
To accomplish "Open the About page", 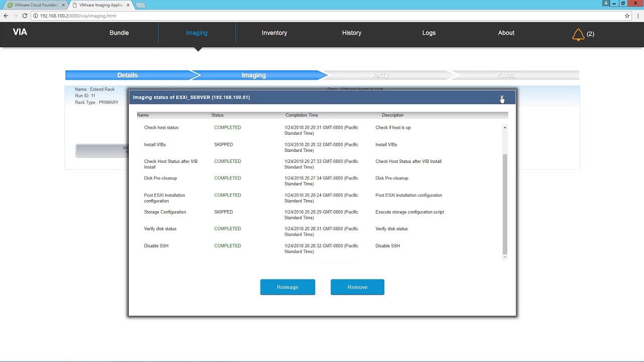I will (506, 33).
